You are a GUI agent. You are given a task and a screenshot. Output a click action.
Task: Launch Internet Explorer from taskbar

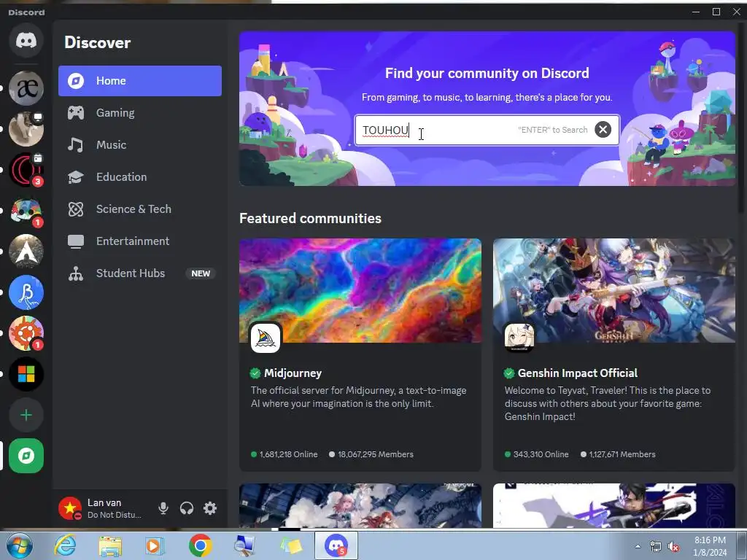(65, 545)
